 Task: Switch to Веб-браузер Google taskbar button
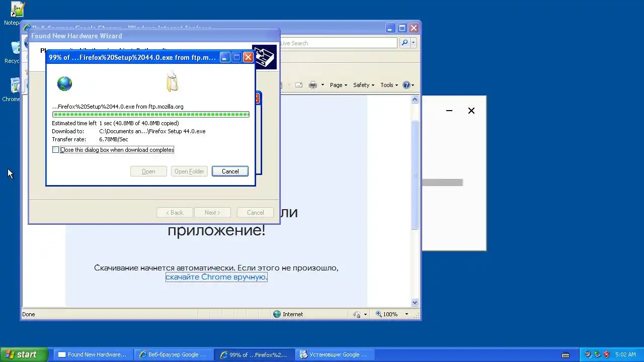point(174,354)
